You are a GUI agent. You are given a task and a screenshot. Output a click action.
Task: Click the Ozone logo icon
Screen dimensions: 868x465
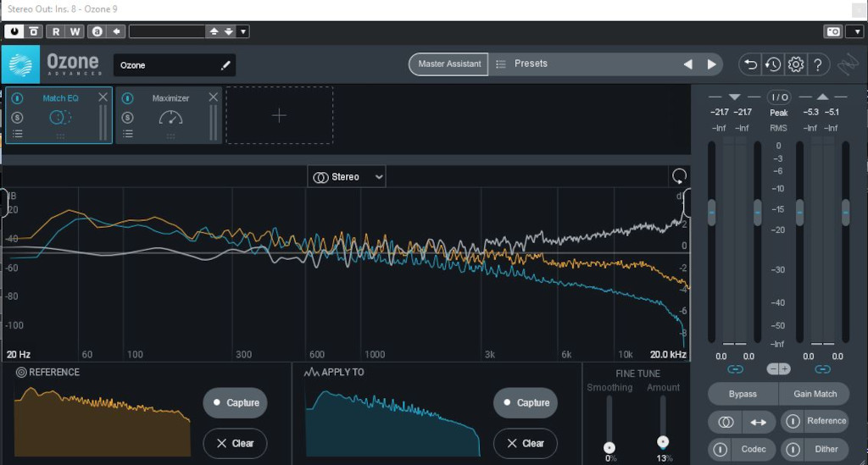tap(20, 64)
